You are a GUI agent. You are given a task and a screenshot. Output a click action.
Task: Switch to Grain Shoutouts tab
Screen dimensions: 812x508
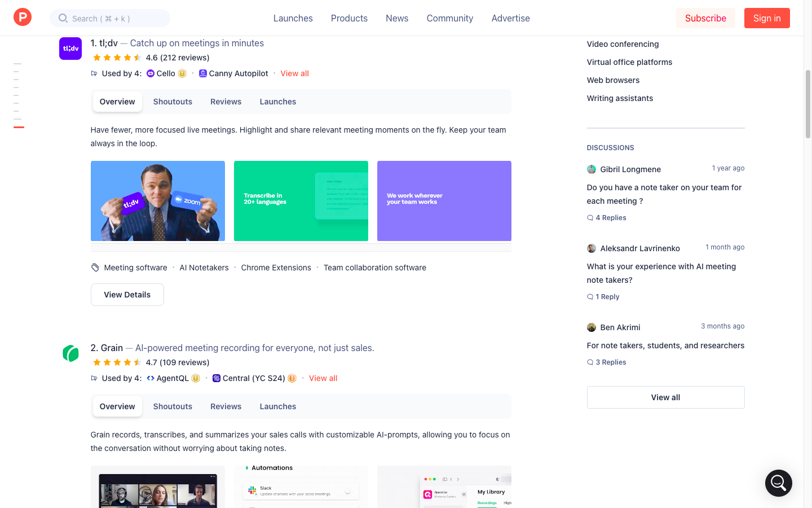173,406
